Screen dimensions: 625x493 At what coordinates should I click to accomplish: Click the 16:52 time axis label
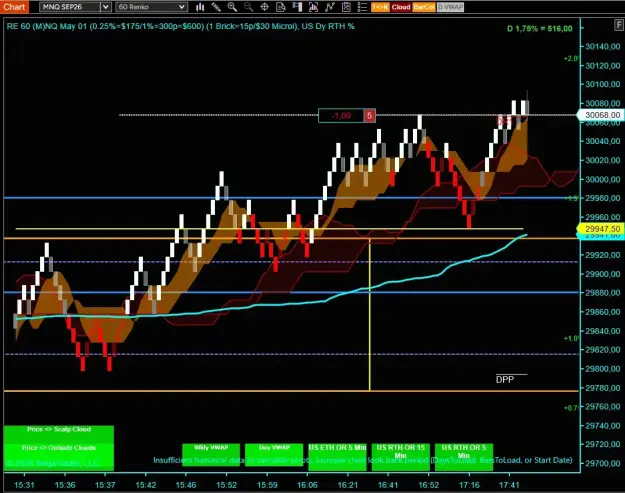[428, 485]
